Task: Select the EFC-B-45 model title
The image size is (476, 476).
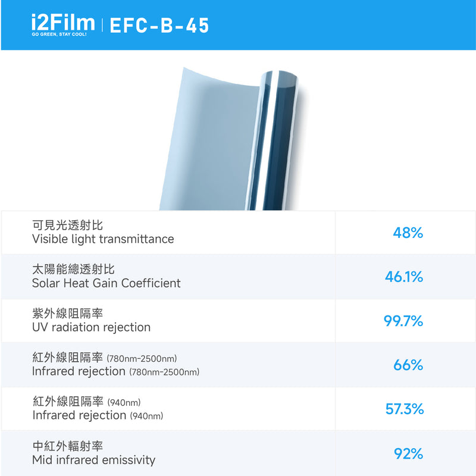Action: click(159, 26)
